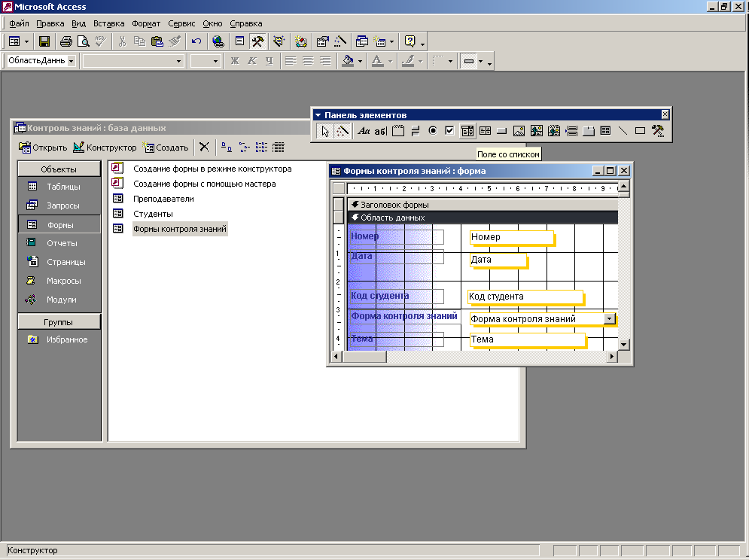Show the Database Window via its toolbar icon
Image resolution: width=749 pixels, height=560 pixels.
[362, 41]
